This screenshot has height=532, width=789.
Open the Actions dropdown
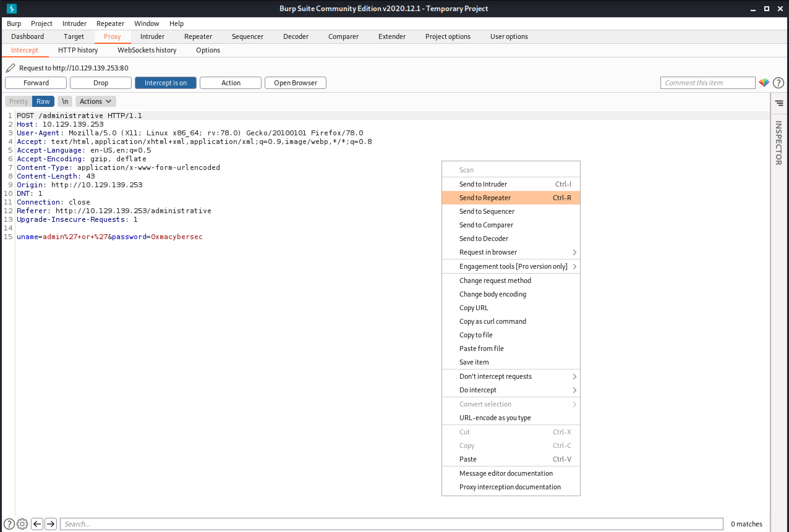[x=96, y=101]
